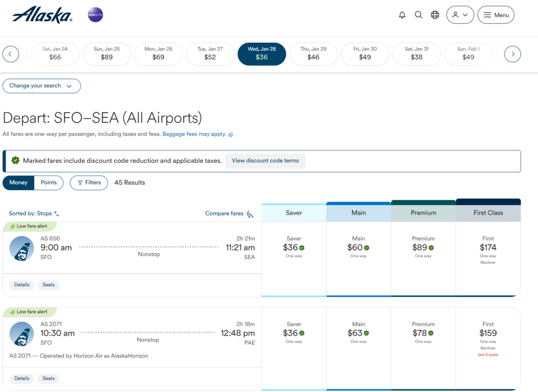Image resolution: width=538 pixels, height=392 pixels.
Task: Show later dates with right arrow
Action: pyautogui.click(x=513, y=54)
